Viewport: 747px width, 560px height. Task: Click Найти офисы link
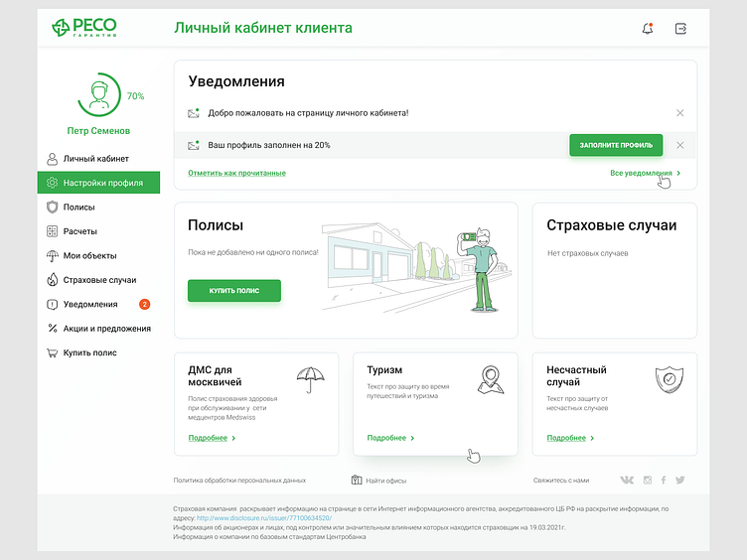tap(385, 481)
